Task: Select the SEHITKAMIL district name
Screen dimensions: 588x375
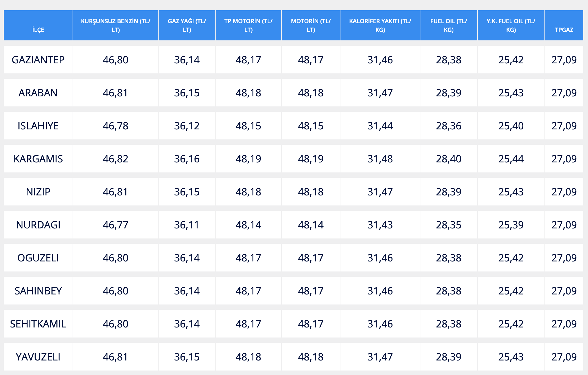Action: [x=38, y=324]
